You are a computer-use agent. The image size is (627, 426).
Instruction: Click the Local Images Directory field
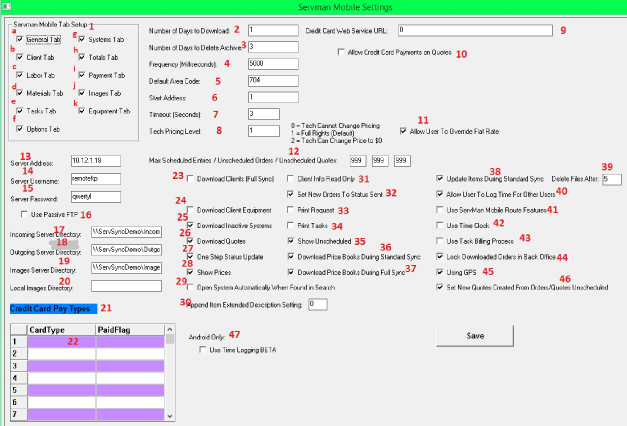click(126, 286)
